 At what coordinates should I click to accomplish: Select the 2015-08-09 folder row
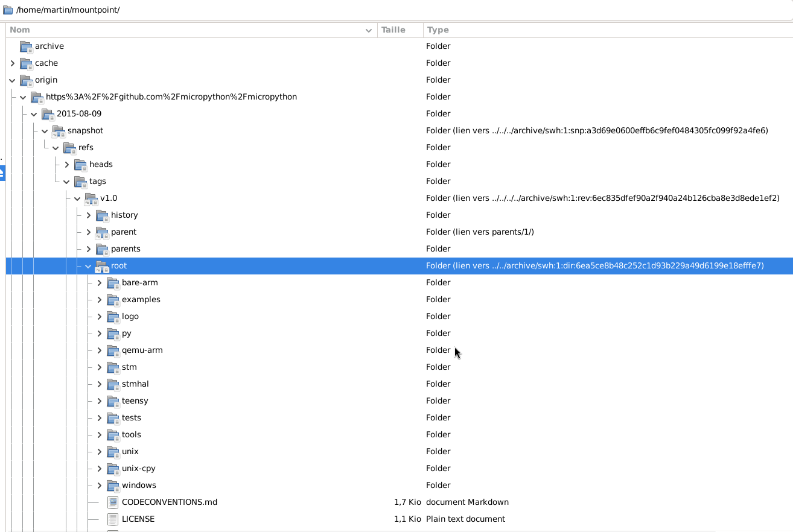click(78, 114)
